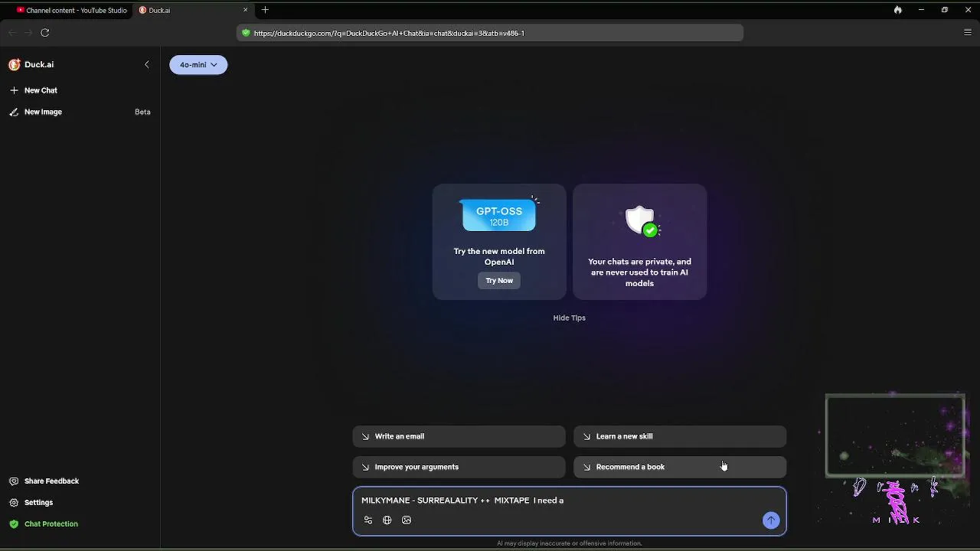
Task: Switch to Channel content YouTube Studio tab
Action: tap(71, 10)
